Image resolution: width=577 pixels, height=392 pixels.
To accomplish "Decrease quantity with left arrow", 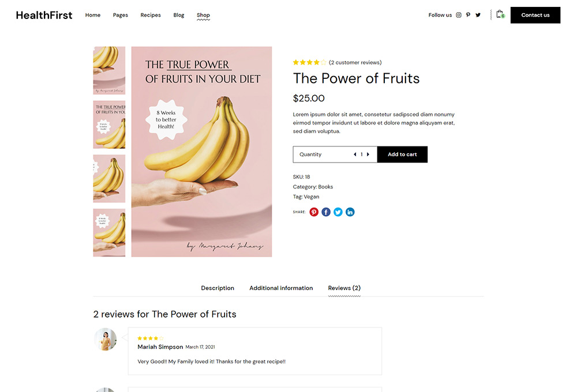I will [355, 154].
